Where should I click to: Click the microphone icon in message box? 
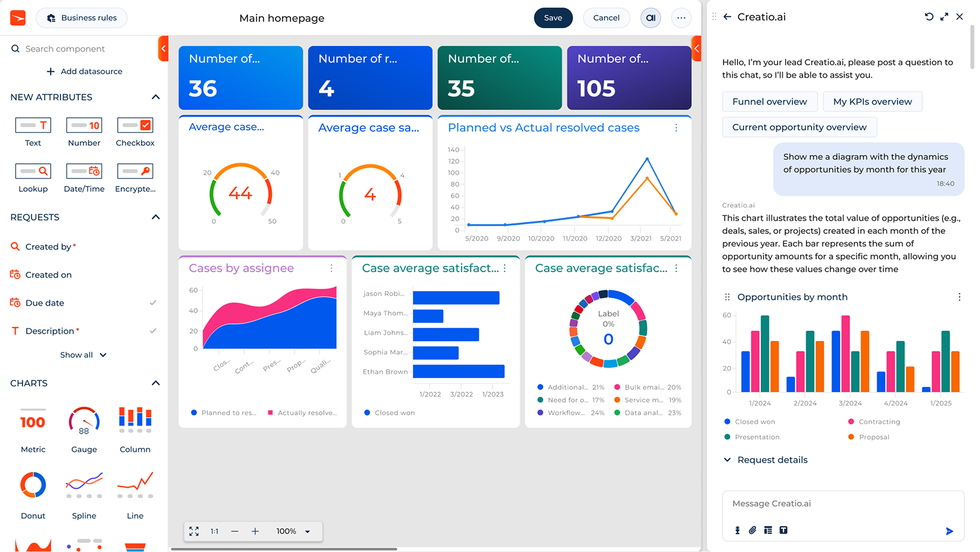point(737,530)
